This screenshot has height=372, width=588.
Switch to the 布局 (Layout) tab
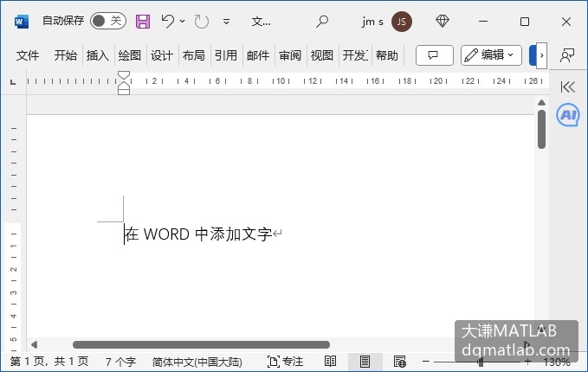click(x=193, y=55)
